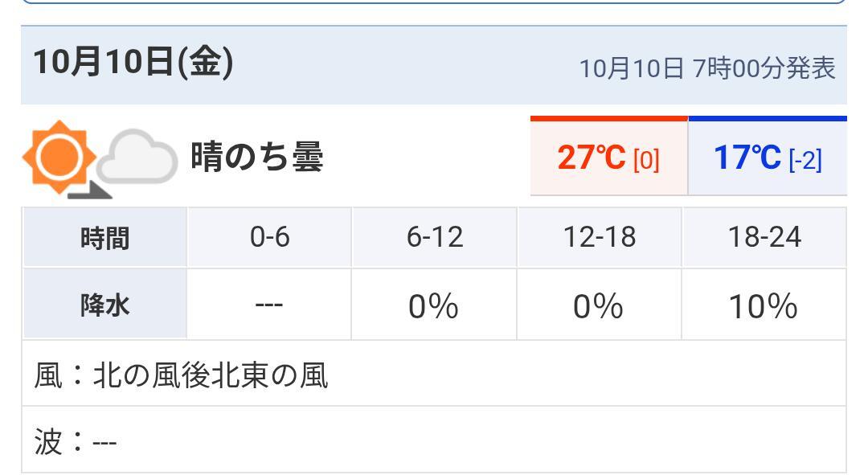The image size is (868, 475).
Task: Select the 27℃ high temperature
Action: point(591,158)
